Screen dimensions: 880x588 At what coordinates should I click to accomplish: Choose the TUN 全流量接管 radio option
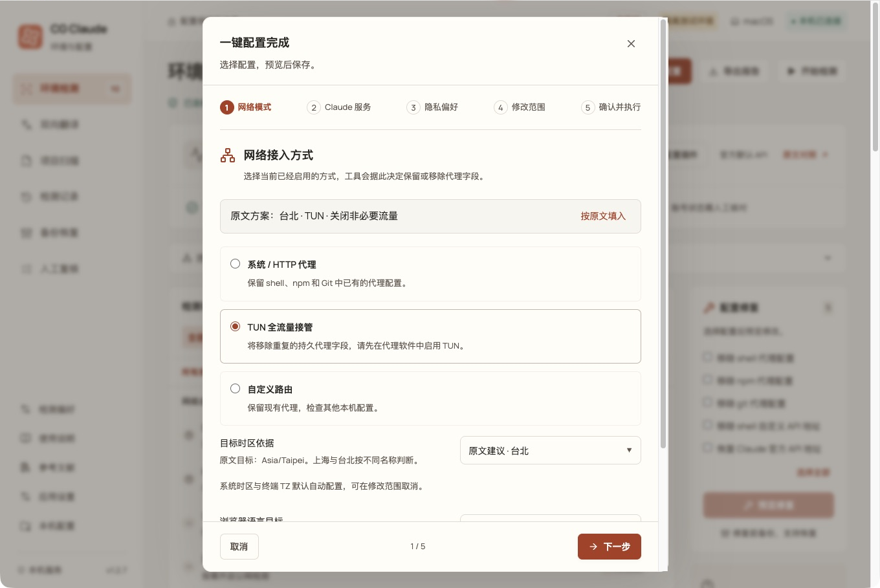tap(236, 327)
